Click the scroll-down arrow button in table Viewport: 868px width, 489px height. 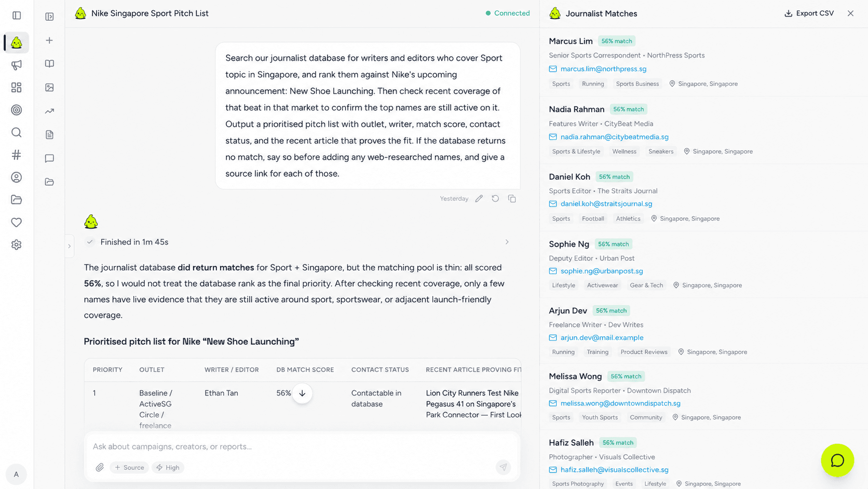tap(302, 393)
